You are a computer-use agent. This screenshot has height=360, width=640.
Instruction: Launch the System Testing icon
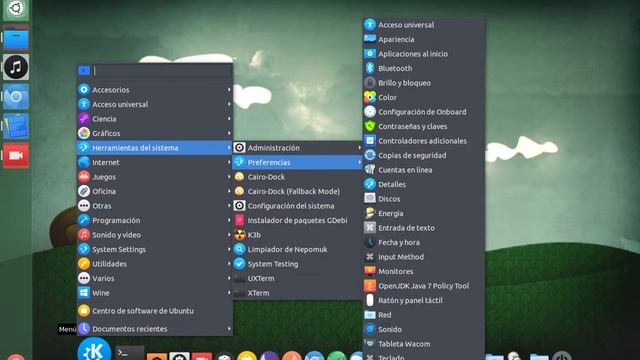click(240, 264)
